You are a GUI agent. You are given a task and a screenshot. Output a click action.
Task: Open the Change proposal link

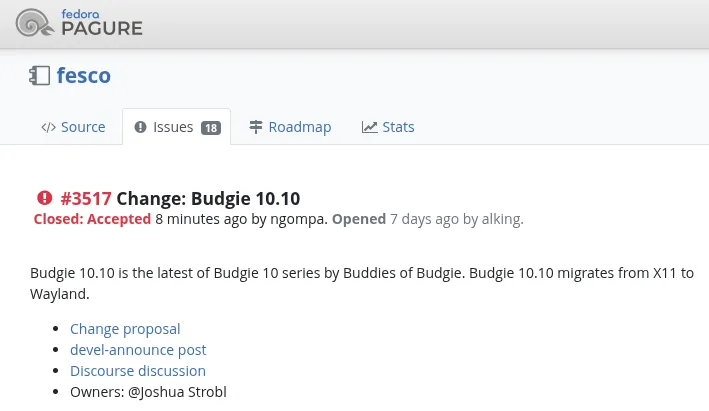click(x=125, y=329)
